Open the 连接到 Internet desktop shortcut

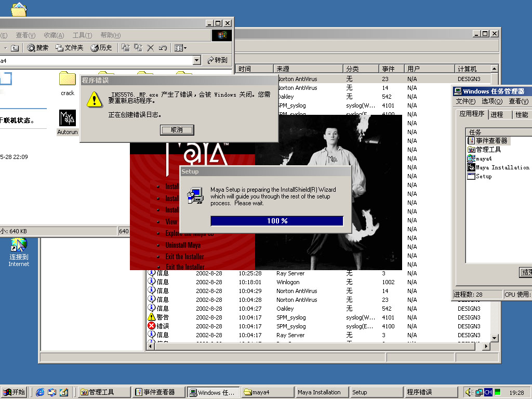tap(19, 252)
